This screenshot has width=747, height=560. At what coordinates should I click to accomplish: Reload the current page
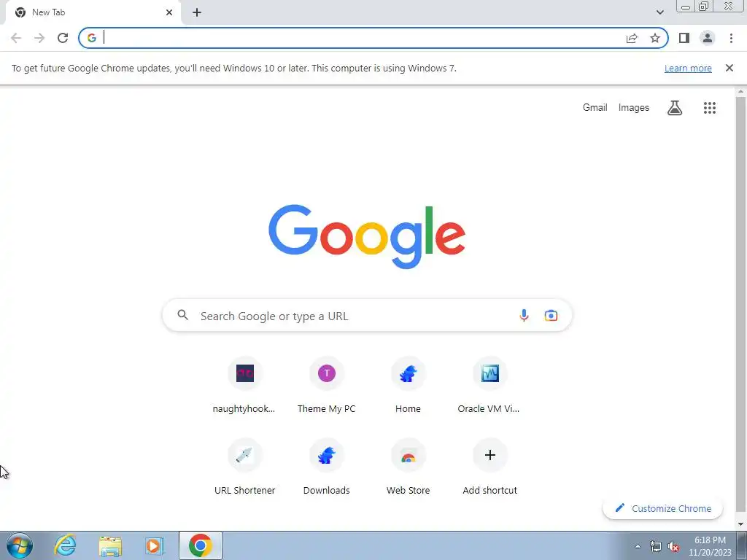tap(63, 38)
